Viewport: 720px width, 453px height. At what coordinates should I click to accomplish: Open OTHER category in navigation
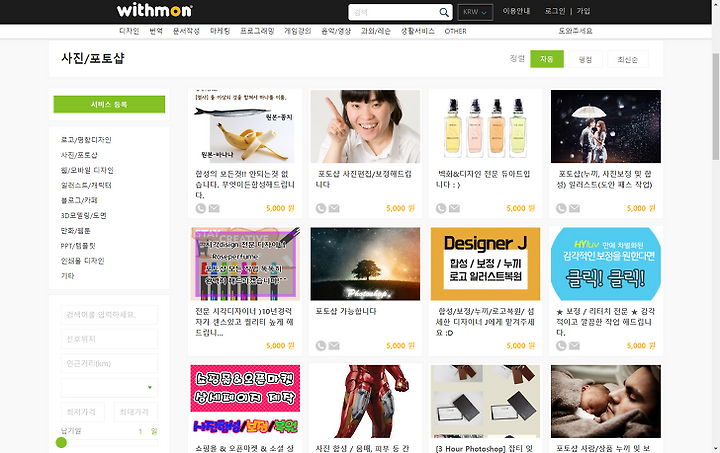click(455, 31)
